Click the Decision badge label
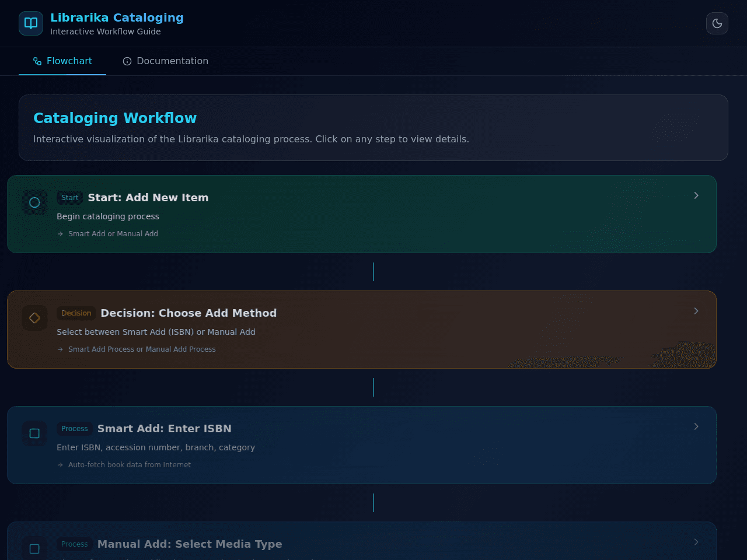This screenshot has width=747, height=560. (76, 313)
